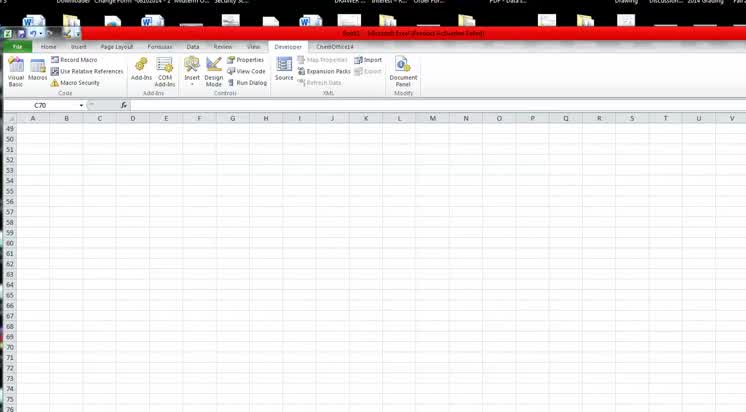Open Expansion Packs
746x412 pixels.
click(x=324, y=71)
